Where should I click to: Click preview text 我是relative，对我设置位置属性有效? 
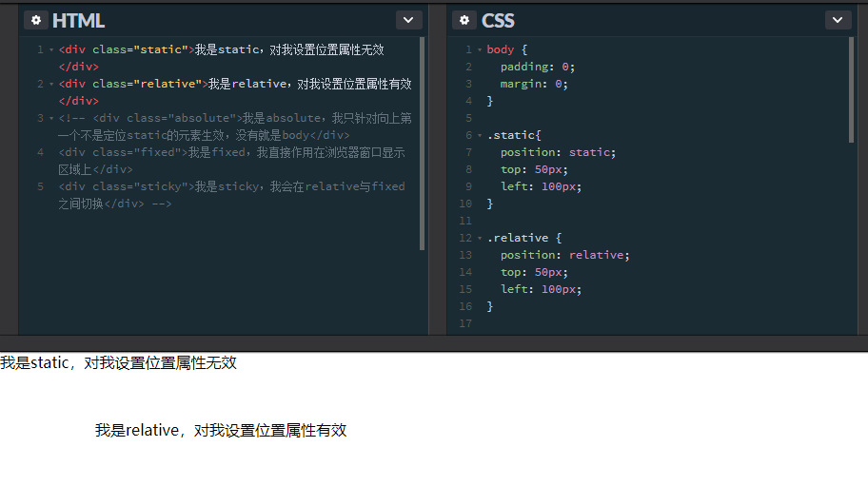(221, 430)
